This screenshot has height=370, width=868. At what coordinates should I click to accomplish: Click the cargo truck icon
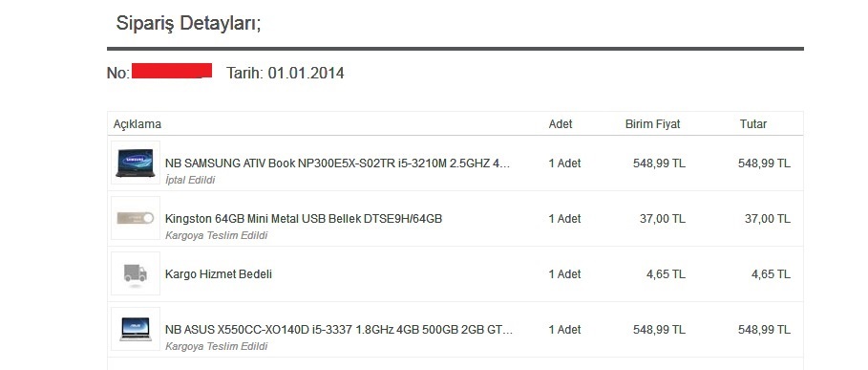(x=135, y=273)
